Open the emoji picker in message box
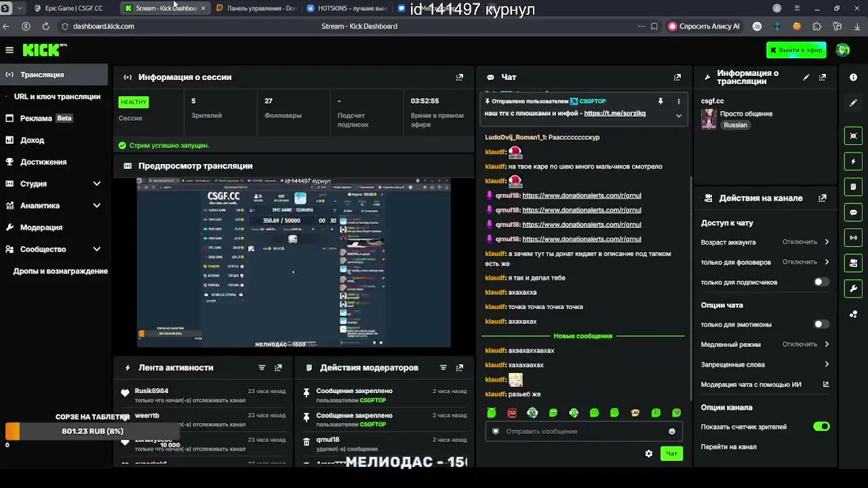868x488 pixels. tap(672, 431)
